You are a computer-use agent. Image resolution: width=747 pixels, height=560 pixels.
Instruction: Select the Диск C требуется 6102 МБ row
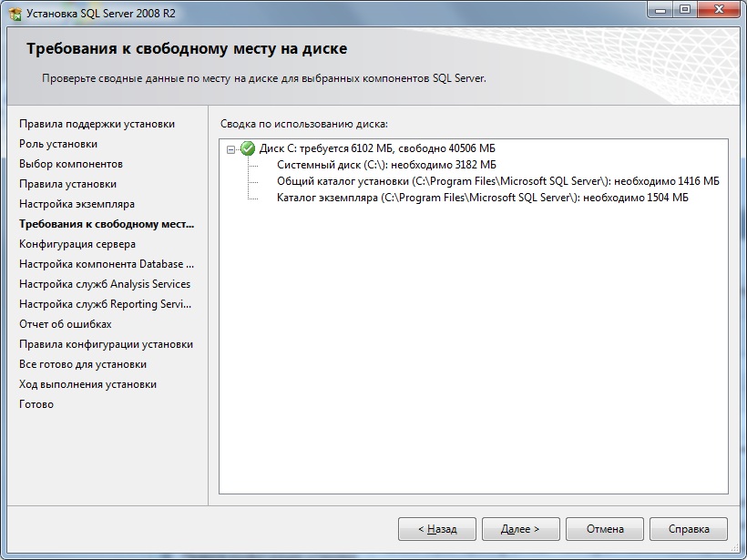pyautogui.click(x=377, y=148)
